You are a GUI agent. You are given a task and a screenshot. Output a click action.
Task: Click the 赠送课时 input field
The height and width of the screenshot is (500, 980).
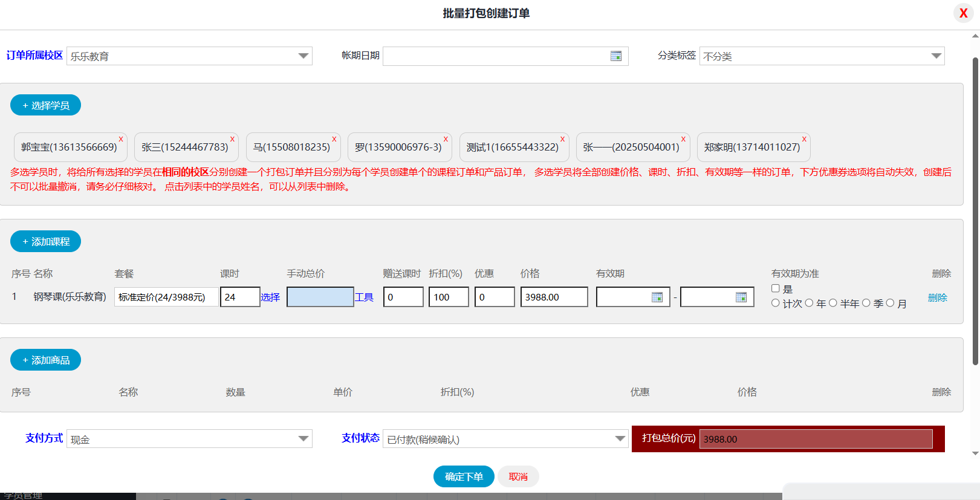(x=403, y=297)
